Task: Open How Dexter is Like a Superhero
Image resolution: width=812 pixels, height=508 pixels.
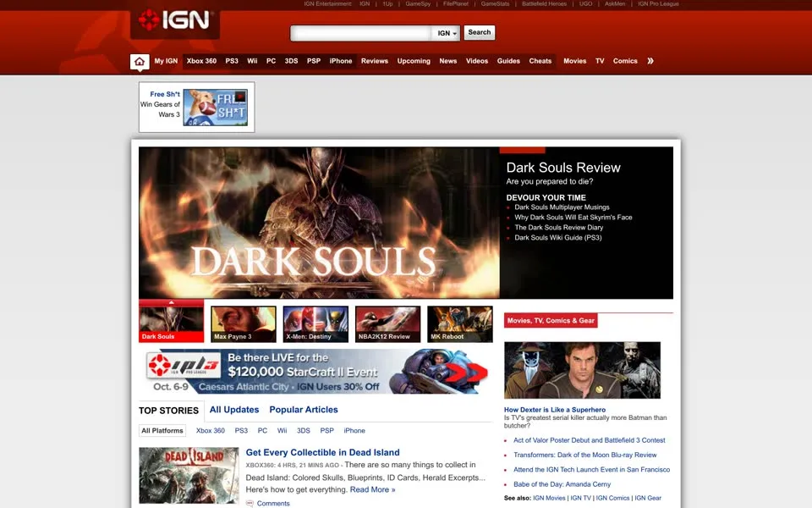Action: (x=555, y=410)
